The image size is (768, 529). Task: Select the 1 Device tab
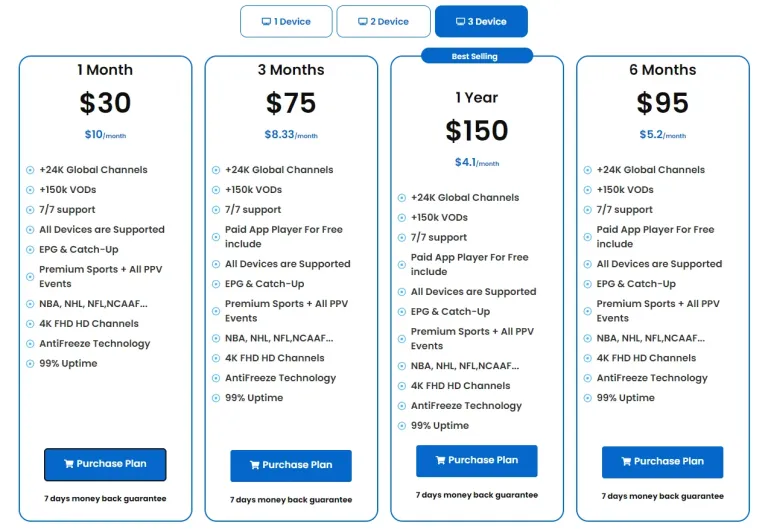pyautogui.click(x=286, y=22)
